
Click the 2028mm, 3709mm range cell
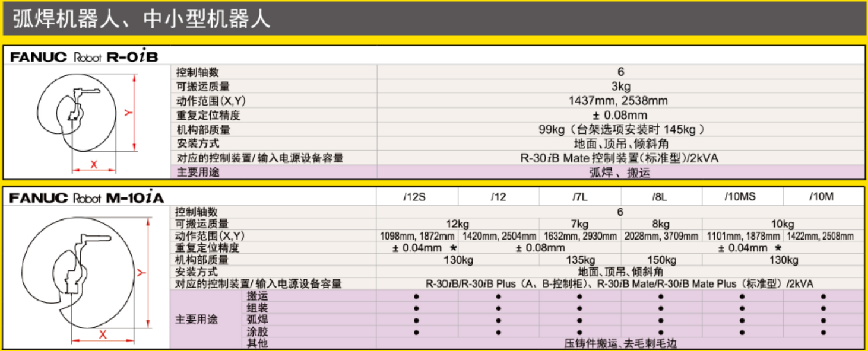(661, 236)
